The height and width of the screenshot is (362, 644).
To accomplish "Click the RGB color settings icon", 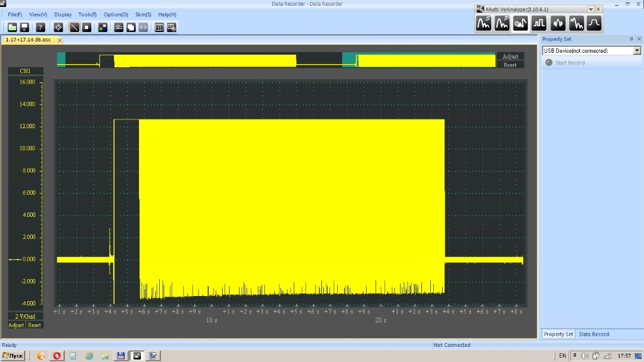I will pyautogui.click(x=103, y=28).
